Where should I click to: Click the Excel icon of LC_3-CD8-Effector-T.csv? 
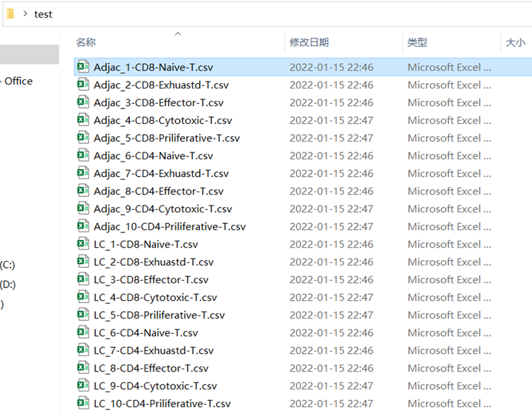83,279
